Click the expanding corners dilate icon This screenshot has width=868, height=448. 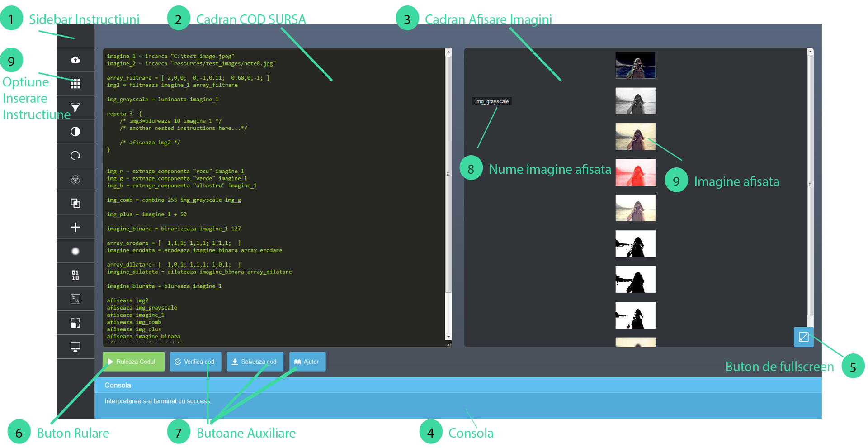[75, 323]
